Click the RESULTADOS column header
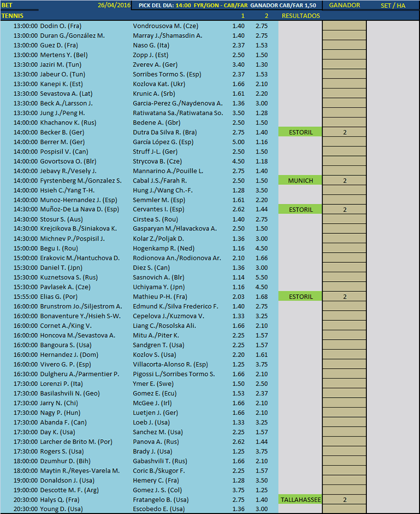Image resolution: width=420 pixels, height=514 pixels. pos(301,16)
